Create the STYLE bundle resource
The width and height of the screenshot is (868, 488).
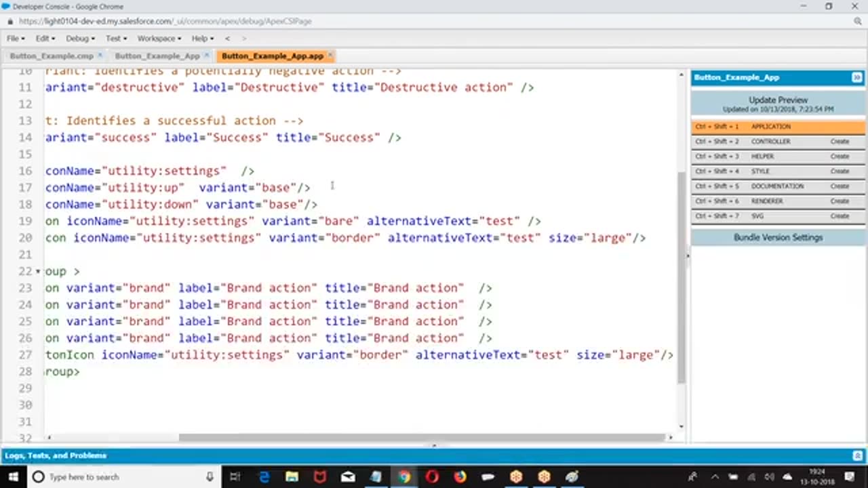[x=840, y=171]
